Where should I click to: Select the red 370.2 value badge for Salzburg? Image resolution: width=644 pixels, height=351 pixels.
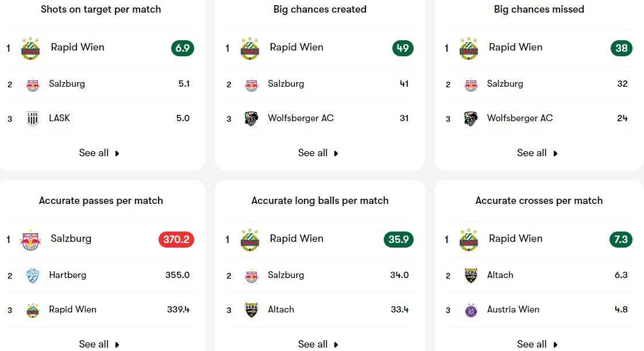pos(176,240)
